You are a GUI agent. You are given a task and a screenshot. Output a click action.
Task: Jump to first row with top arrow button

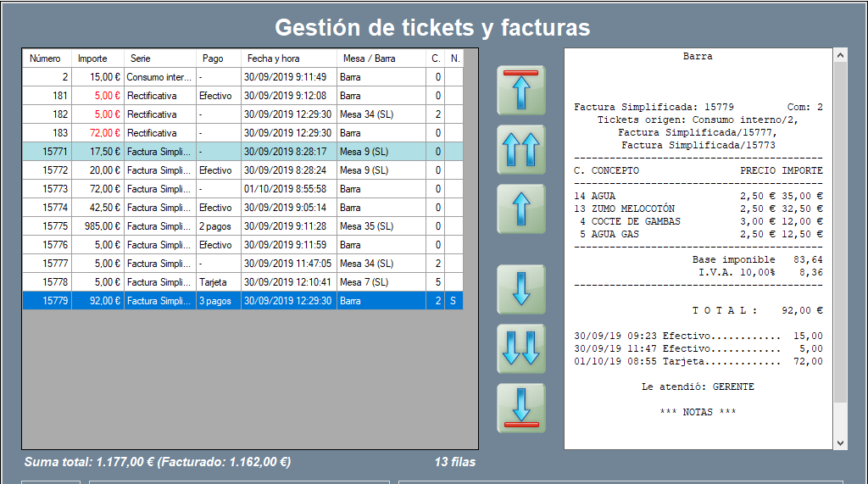click(x=521, y=90)
